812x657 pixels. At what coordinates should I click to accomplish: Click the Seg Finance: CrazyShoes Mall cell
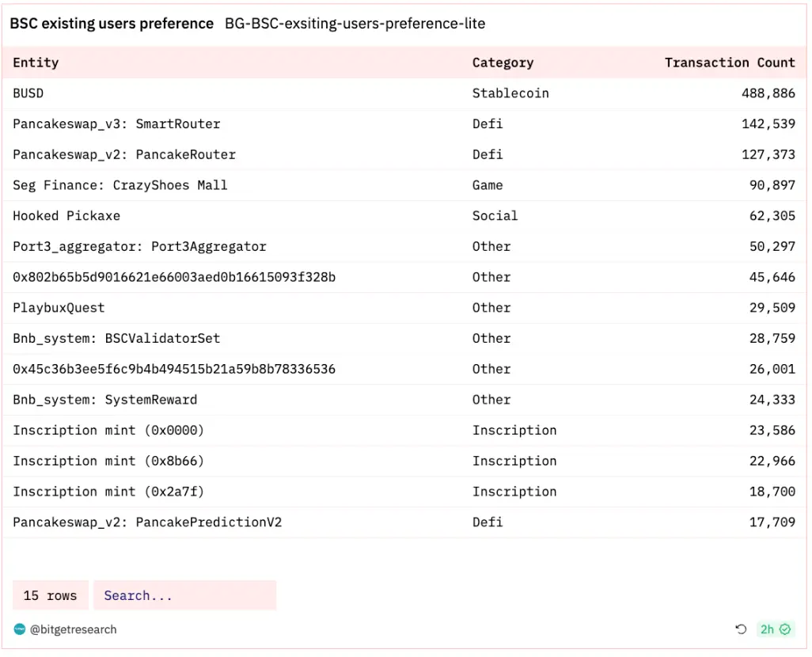[120, 185]
